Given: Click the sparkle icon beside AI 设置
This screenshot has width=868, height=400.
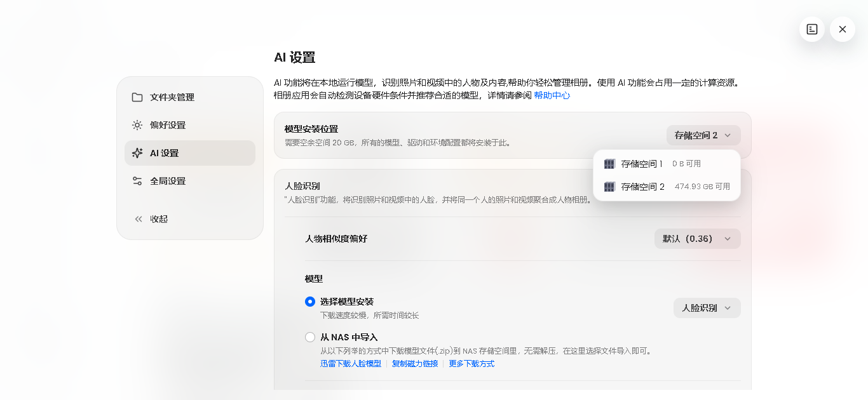Looking at the screenshot, I should [137, 153].
